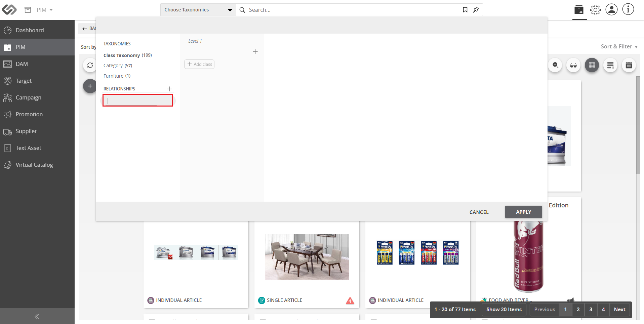
Task: Open the user profile icon
Action: (611, 9)
